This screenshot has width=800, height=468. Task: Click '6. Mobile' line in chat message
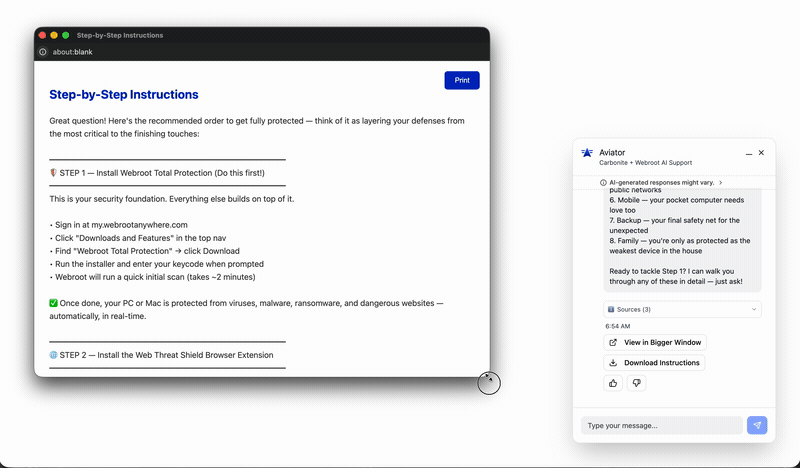coord(677,205)
